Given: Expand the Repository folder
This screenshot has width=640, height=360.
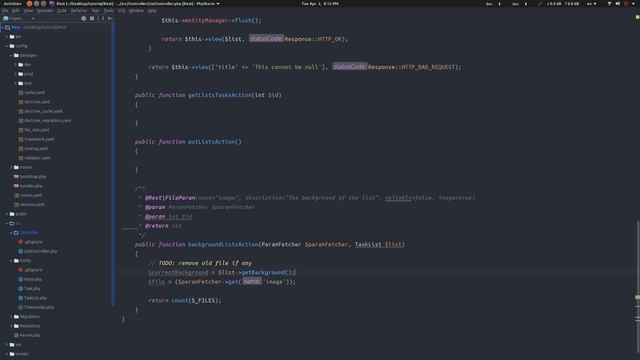Looking at the screenshot, I should 11,326.
